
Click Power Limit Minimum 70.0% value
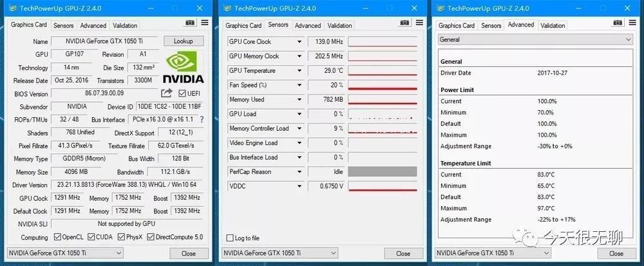point(545,112)
